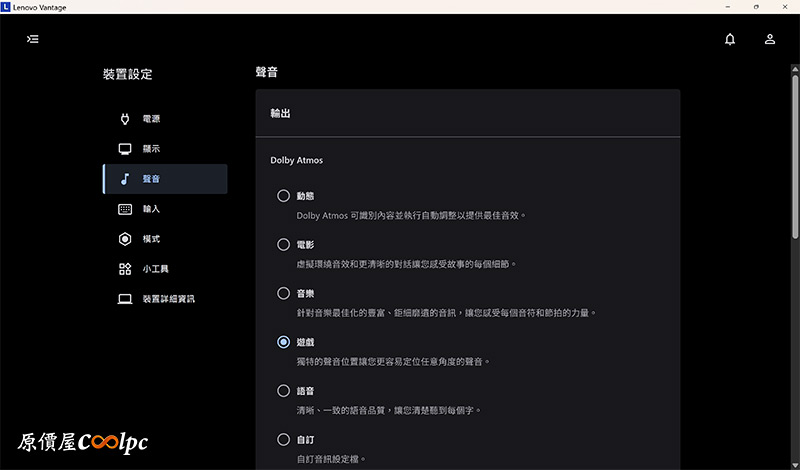This screenshot has width=800, height=470.
Task: Open the 顯示 settings page
Action: [165, 149]
